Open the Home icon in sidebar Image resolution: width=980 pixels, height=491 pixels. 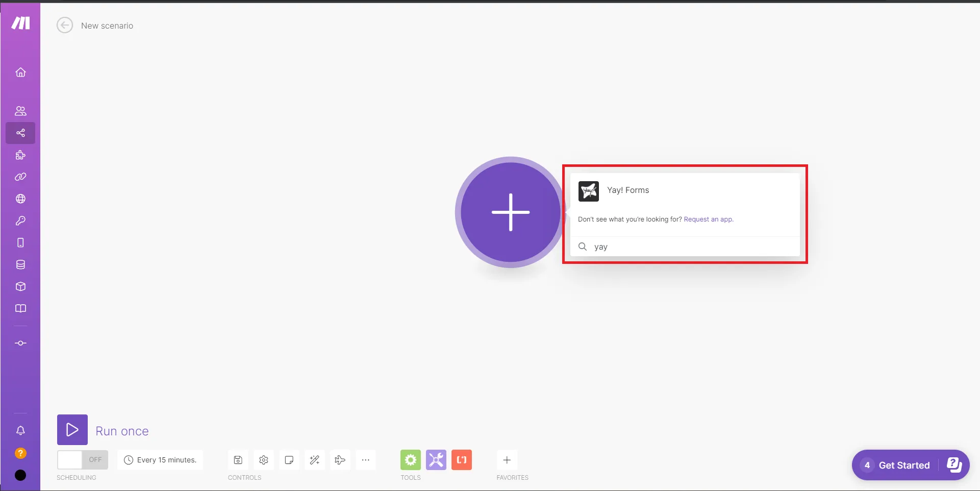coord(20,72)
